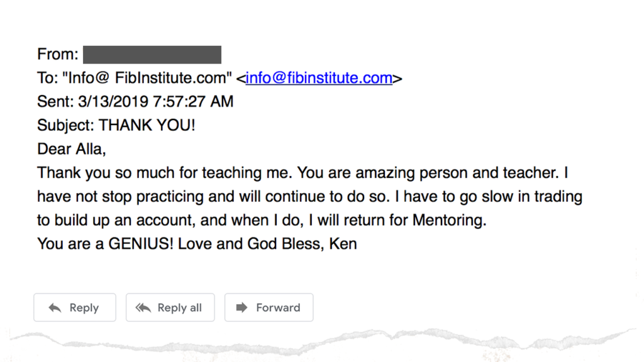Screen dimensions: 644x362
Task: Click the "Thank you so much" sentence
Action: tap(165, 173)
